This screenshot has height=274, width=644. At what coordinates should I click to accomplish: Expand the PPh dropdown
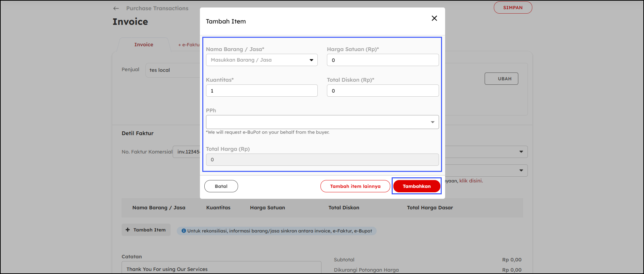(322, 122)
